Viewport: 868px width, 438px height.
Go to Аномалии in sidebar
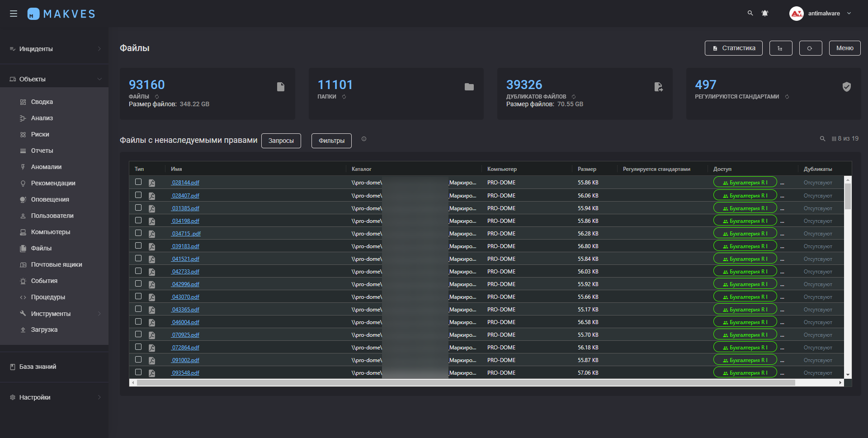point(46,167)
